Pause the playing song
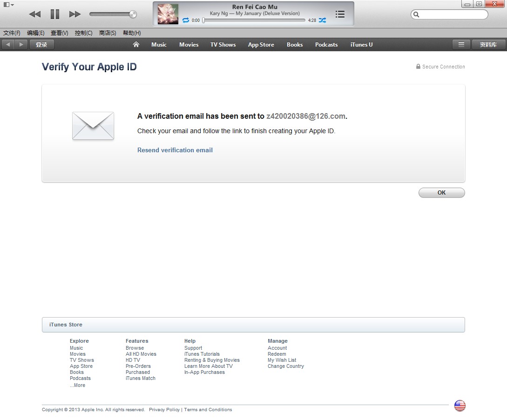This screenshot has width=507, height=420. 55,14
